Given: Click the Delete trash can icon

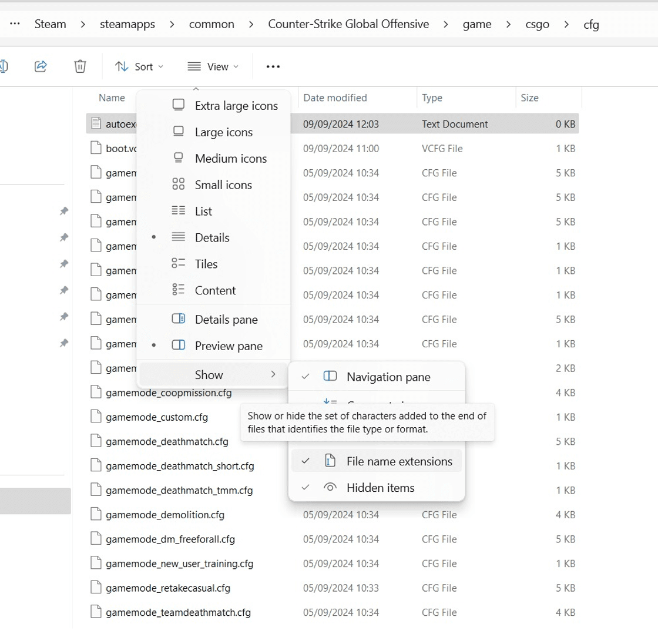Looking at the screenshot, I should [80, 66].
